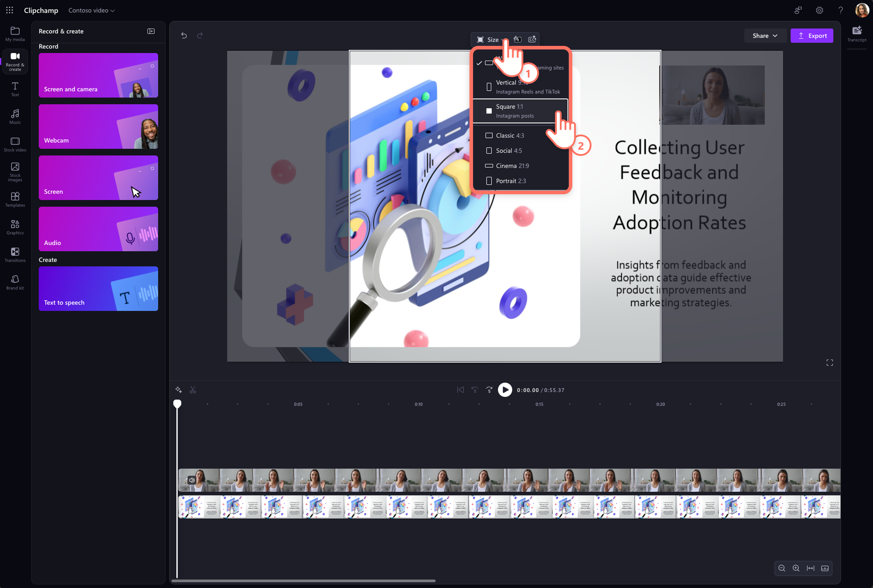Viewport: 873px width, 588px height.
Task: Open the Share dropdown
Action: [x=765, y=36]
